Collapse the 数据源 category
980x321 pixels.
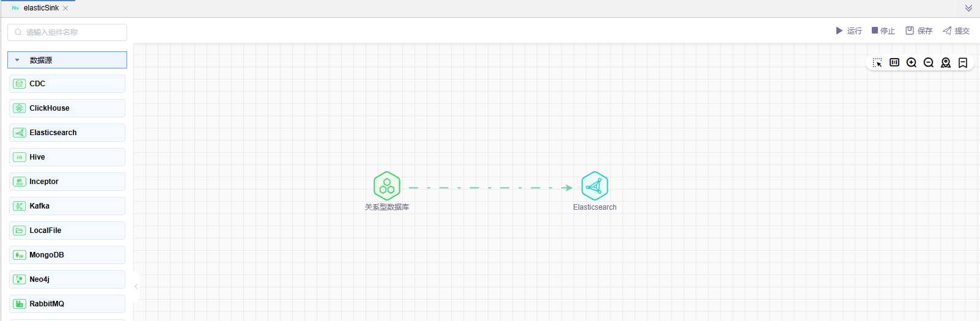pyautogui.click(x=18, y=60)
